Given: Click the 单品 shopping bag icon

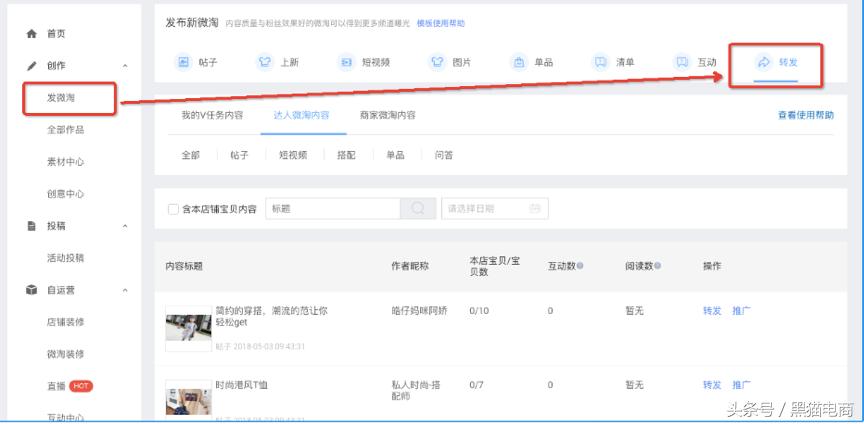Looking at the screenshot, I should (519, 62).
